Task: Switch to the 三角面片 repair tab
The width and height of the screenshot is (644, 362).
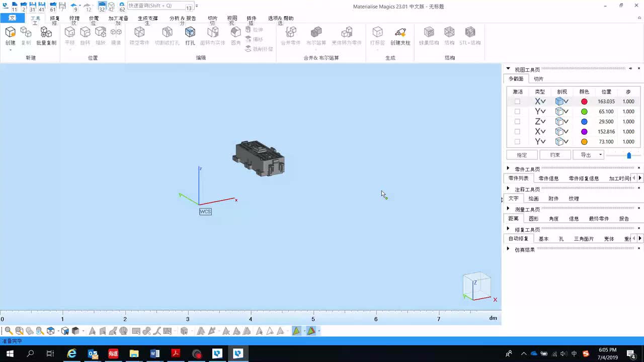Action: click(584, 239)
